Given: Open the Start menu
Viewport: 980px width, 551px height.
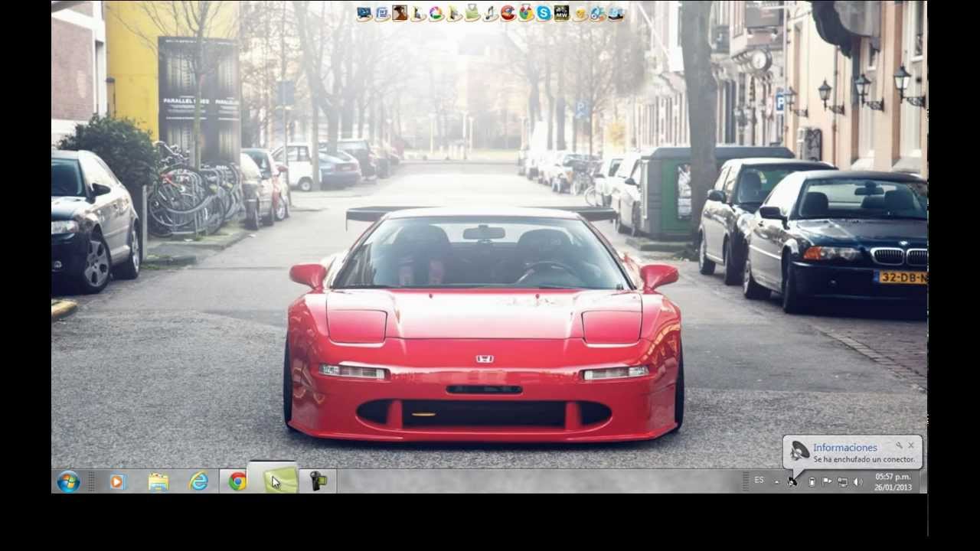Looking at the screenshot, I should pos(70,481).
